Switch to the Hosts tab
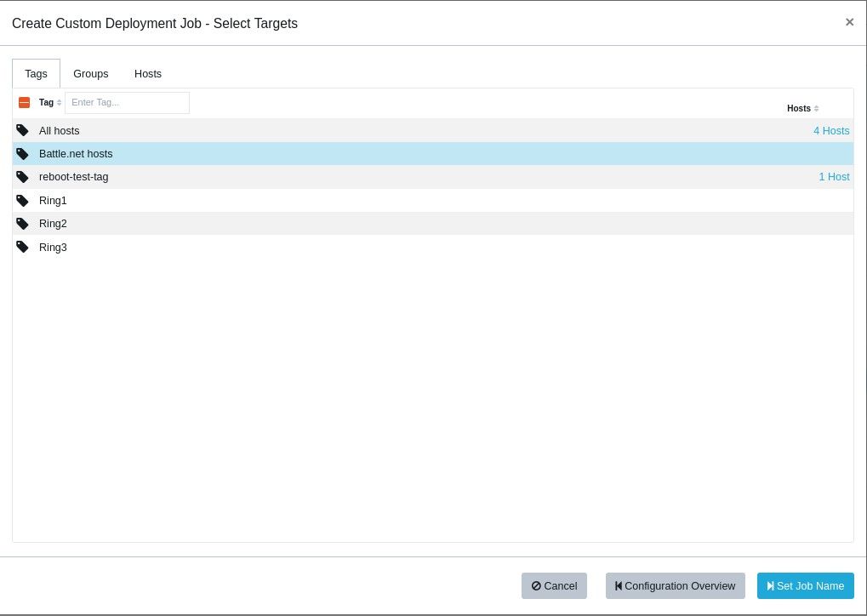The height and width of the screenshot is (616, 867). (x=148, y=74)
